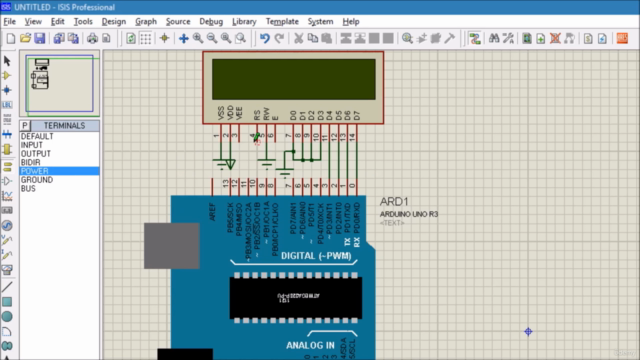Pan the view with blue arrows icon
Screen dimensions: 640x360
click(184, 38)
